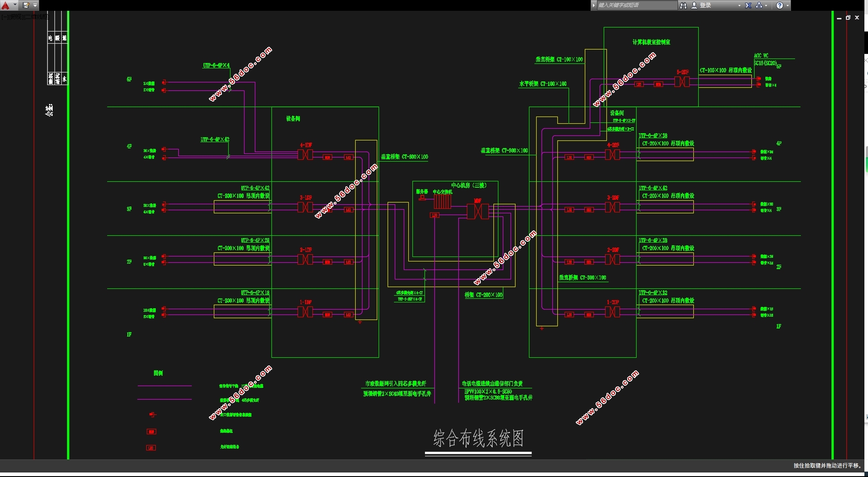Click the 登录 sign-in button
Viewport: 868px width, 477px height.
pos(705,5)
